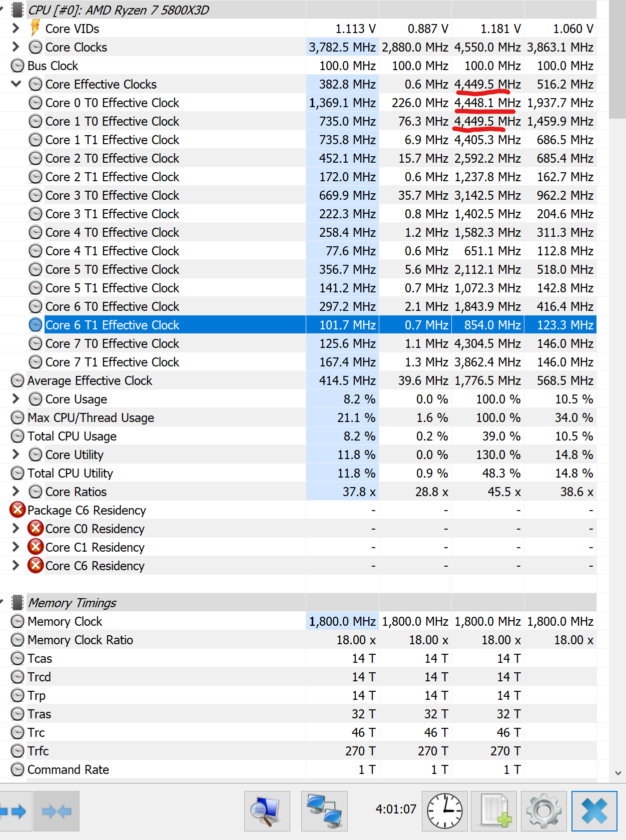Image resolution: width=626 pixels, height=840 pixels.
Task: Click the clock reset timer button
Action: [x=445, y=811]
